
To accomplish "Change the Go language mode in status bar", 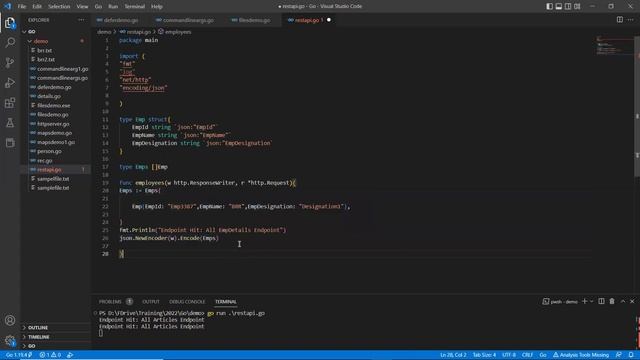I will coord(543,355).
